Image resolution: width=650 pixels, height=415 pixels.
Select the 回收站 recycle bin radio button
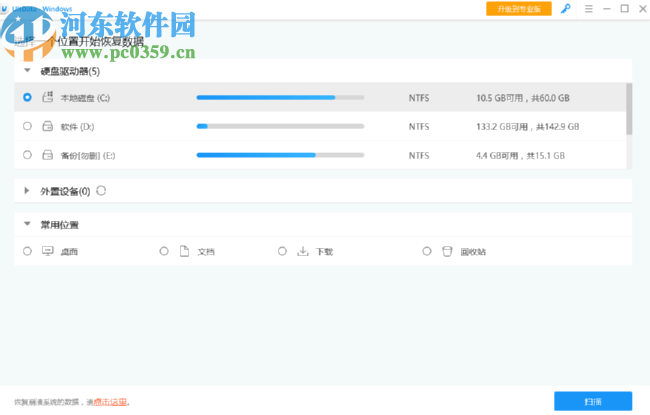click(427, 251)
